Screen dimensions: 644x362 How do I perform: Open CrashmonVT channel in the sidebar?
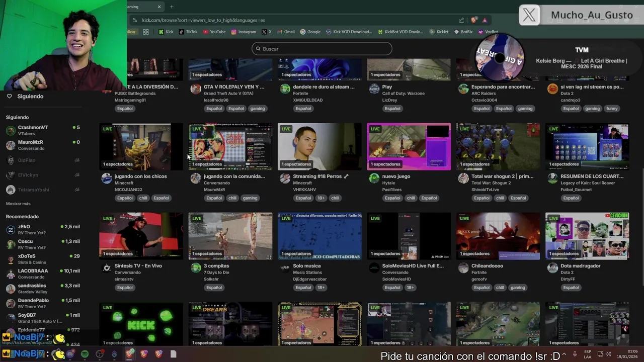[43, 130]
